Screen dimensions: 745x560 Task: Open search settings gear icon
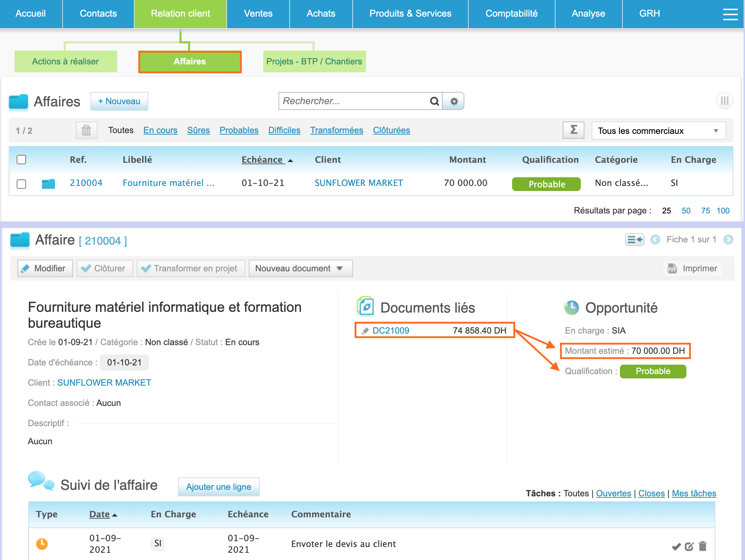(x=454, y=101)
